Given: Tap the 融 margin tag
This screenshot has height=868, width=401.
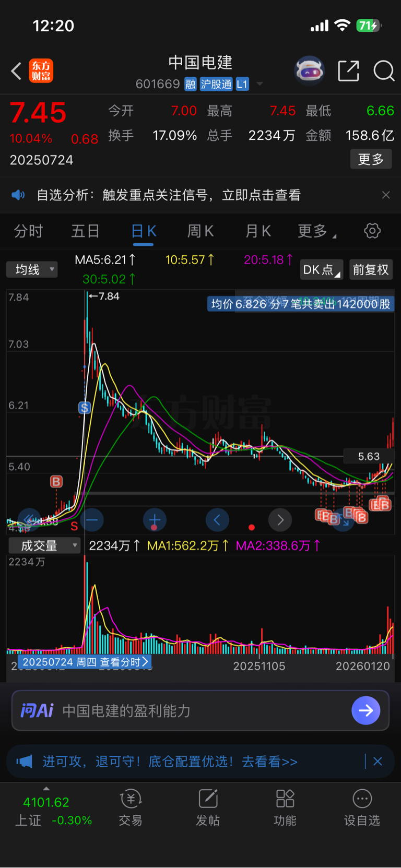Looking at the screenshot, I should pos(191,84).
